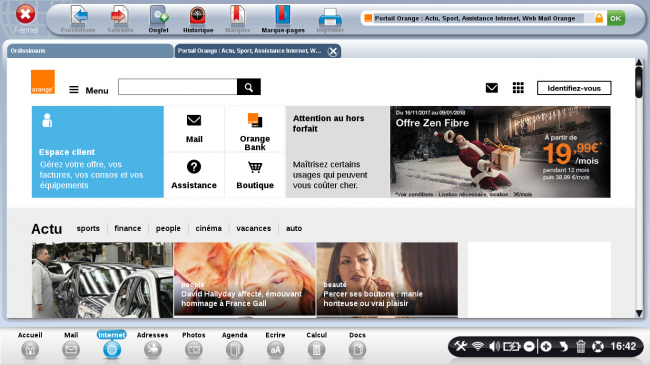Open Agenda app in dock
Screen dimensions: 650x365
click(x=235, y=345)
